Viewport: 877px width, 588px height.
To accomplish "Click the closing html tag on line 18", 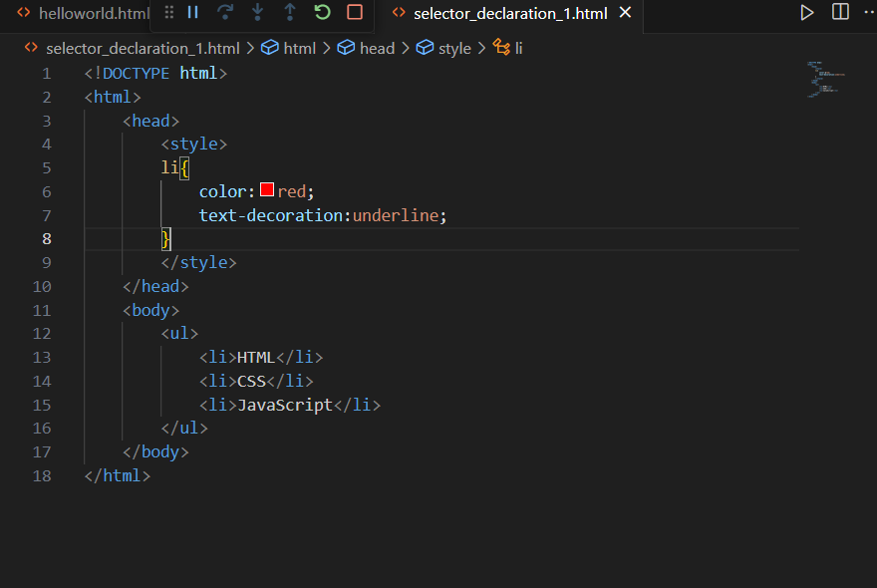I will pyautogui.click(x=118, y=476).
